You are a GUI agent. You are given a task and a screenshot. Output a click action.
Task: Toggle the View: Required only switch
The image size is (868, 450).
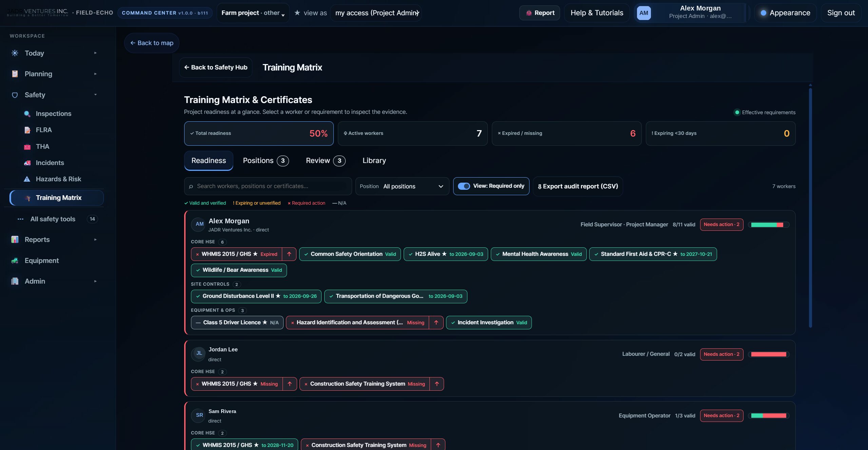click(464, 186)
